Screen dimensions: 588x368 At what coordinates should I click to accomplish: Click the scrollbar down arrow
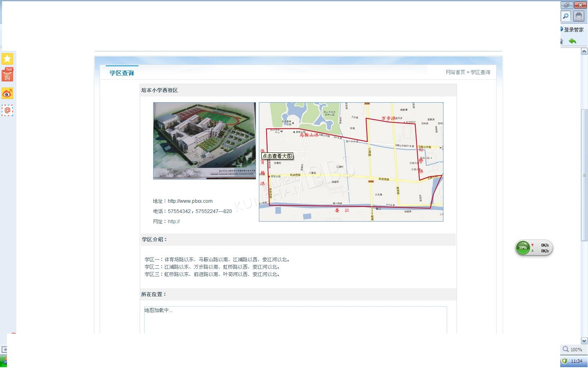click(584, 341)
